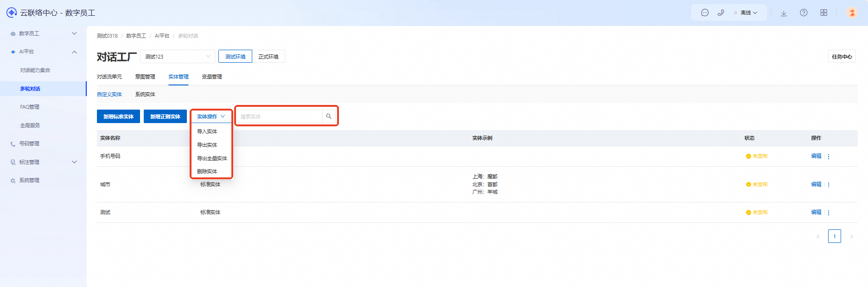Click 未发布 status in 测试 row
Screen dimensions: 868x287
pos(757,212)
